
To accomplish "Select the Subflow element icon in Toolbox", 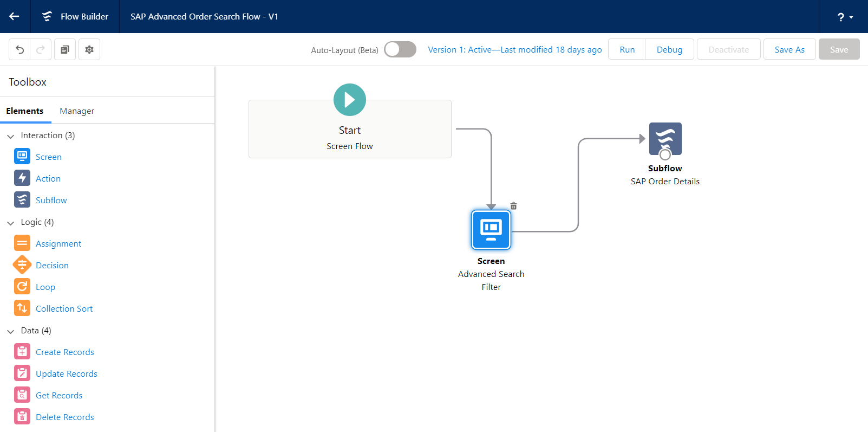I will click(x=22, y=199).
